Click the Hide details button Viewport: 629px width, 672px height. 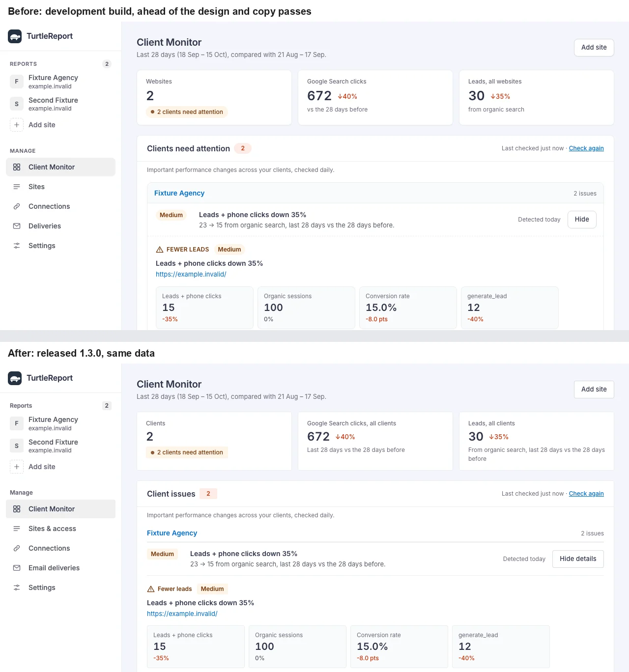[578, 559]
